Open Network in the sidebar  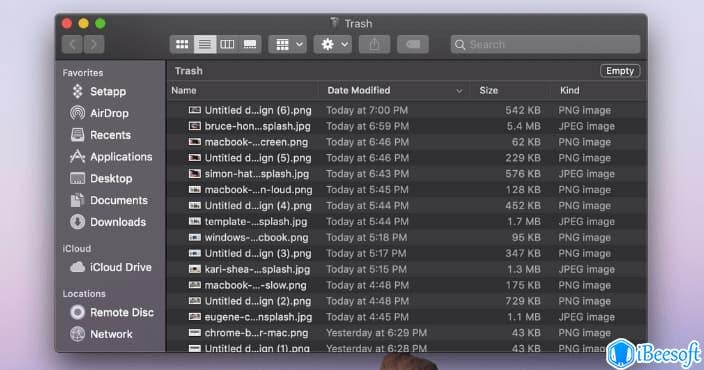click(101, 334)
